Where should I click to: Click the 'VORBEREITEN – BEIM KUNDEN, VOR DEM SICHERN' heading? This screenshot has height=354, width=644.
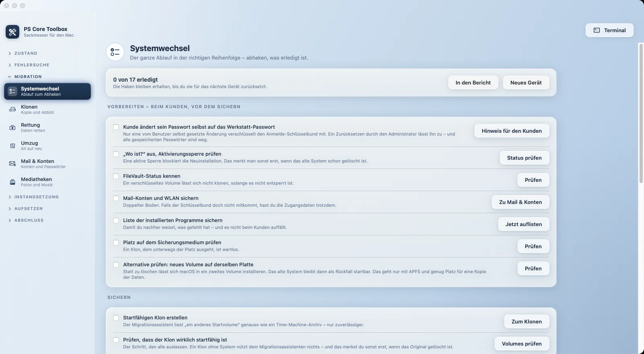[174, 107]
